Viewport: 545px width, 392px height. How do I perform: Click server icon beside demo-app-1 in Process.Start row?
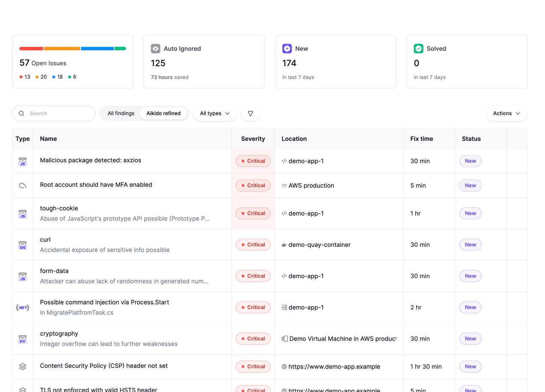(x=284, y=307)
